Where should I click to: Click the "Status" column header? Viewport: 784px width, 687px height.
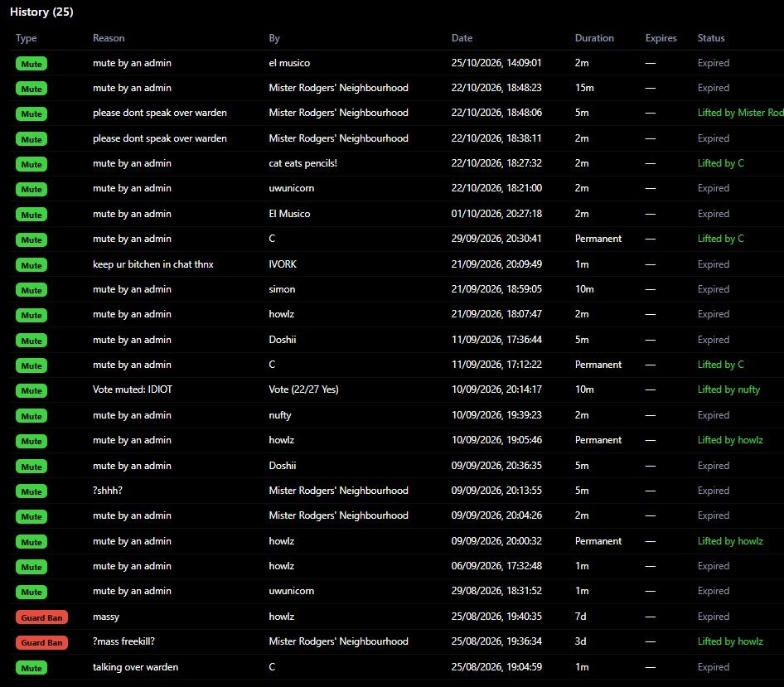click(711, 38)
